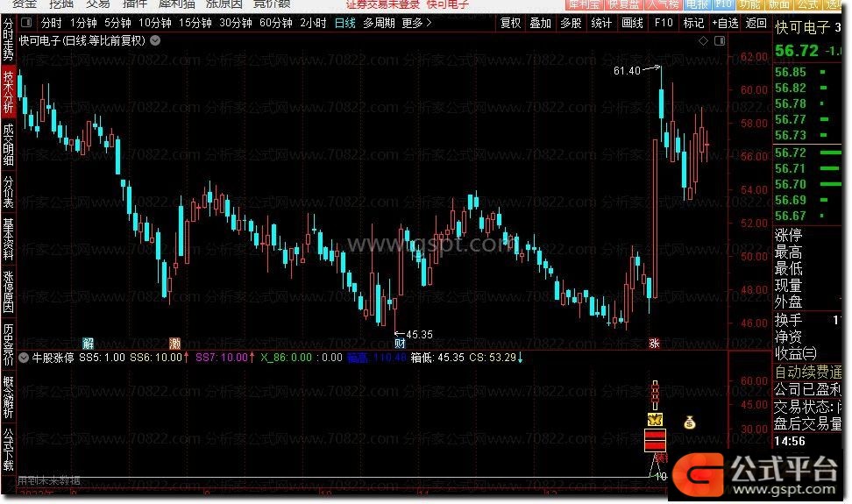
Task: Select the 日线 daily period
Action: pyautogui.click(x=345, y=23)
